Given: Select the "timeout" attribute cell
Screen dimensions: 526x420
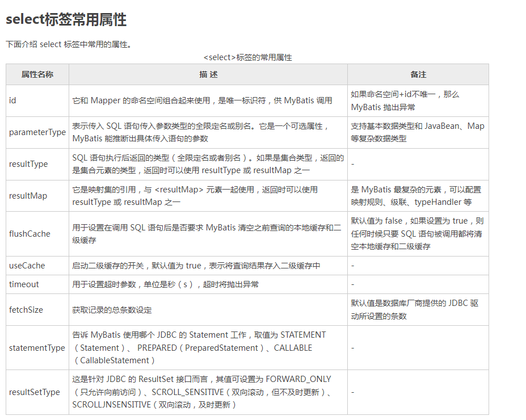Looking at the screenshot, I should (37, 284).
